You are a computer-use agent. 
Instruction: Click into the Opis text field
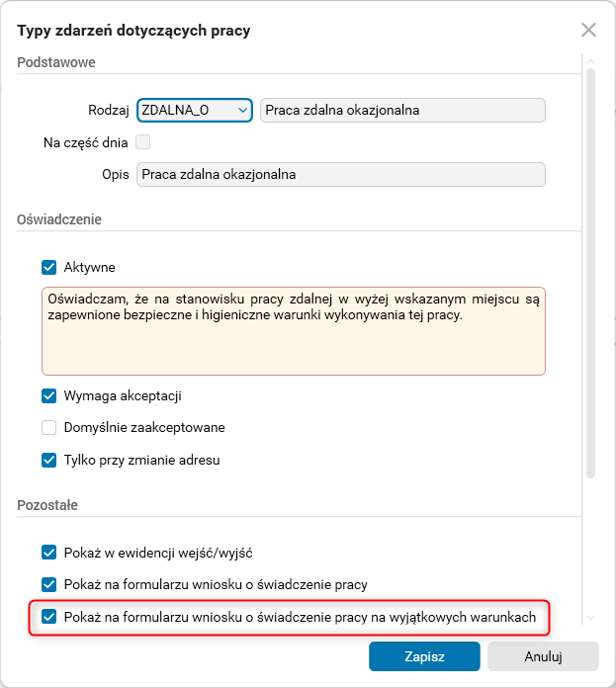point(341,174)
